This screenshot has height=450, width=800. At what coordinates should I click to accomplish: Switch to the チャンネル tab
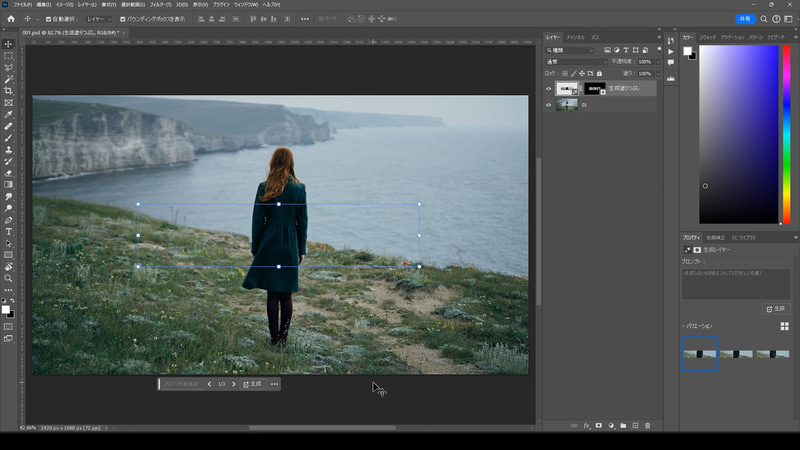[575, 36]
